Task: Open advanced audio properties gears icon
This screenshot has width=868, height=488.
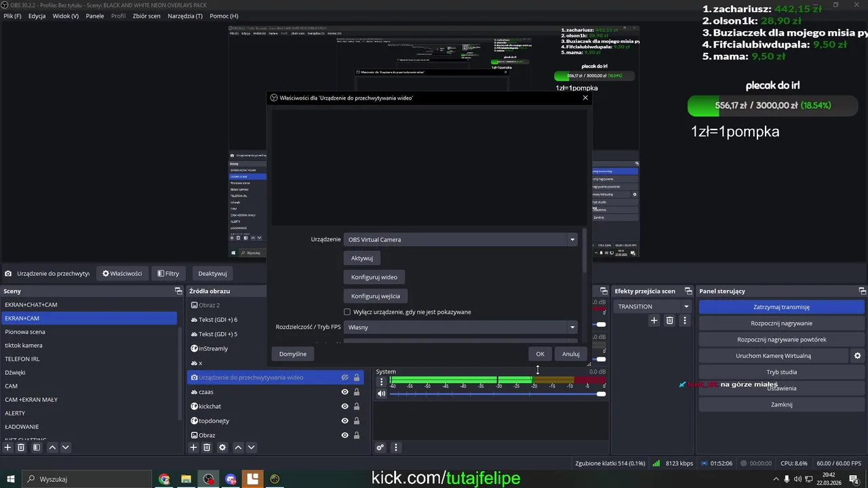Action: point(380,447)
